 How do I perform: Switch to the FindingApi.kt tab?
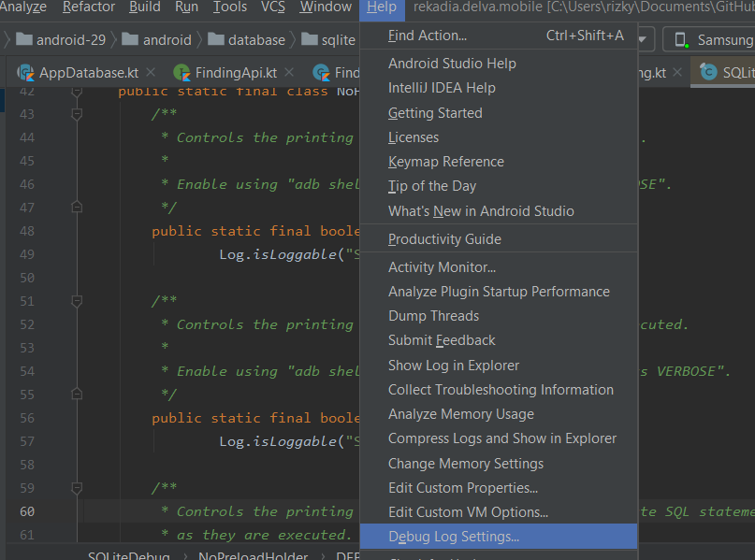tap(236, 73)
